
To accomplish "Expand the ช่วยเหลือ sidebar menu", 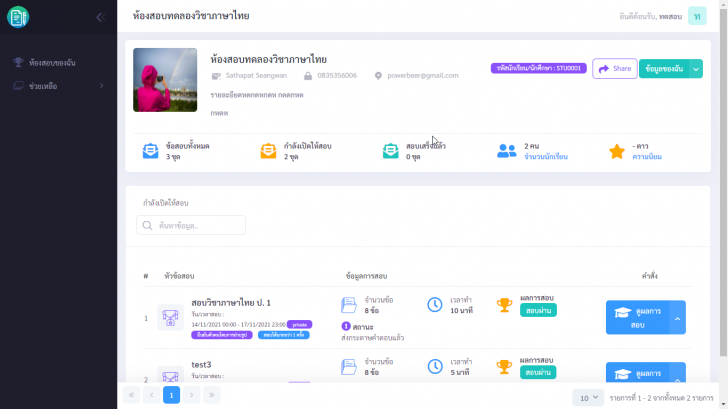I will 58,86.
